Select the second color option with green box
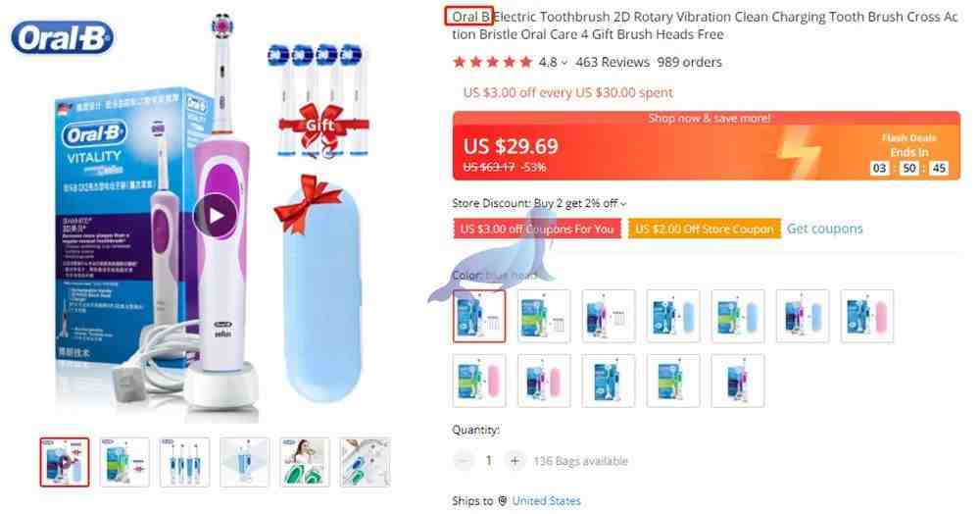The height and width of the screenshot is (514, 980). pos(544,316)
